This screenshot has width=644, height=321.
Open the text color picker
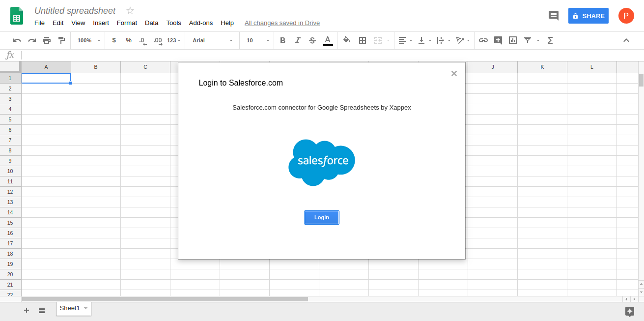tap(328, 40)
